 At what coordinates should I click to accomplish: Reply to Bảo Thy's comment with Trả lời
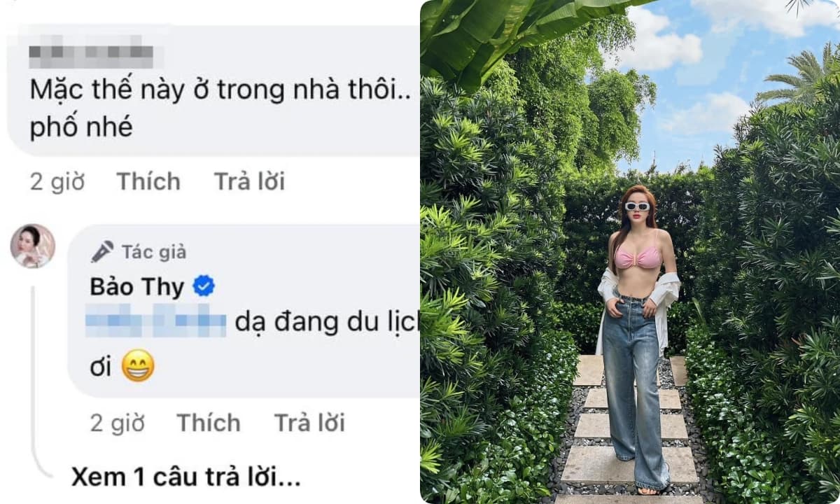309,423
